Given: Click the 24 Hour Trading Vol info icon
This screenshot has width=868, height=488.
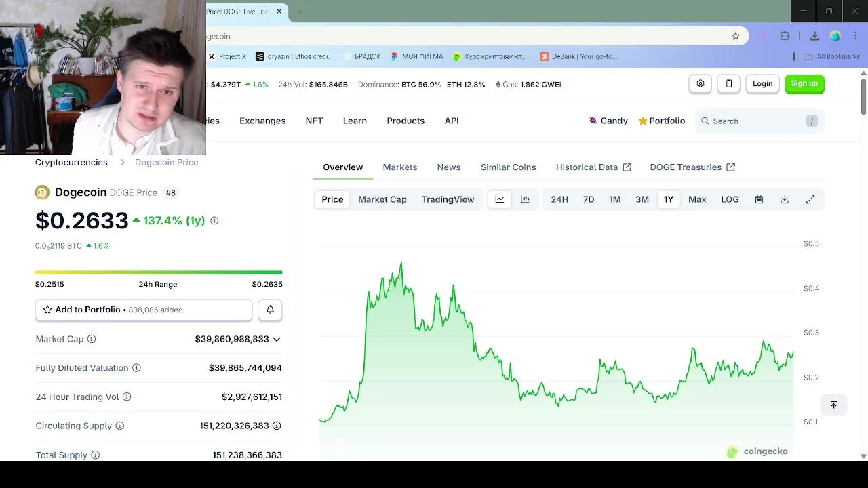Looking at the screenshot, I should (x=127, y=397).
